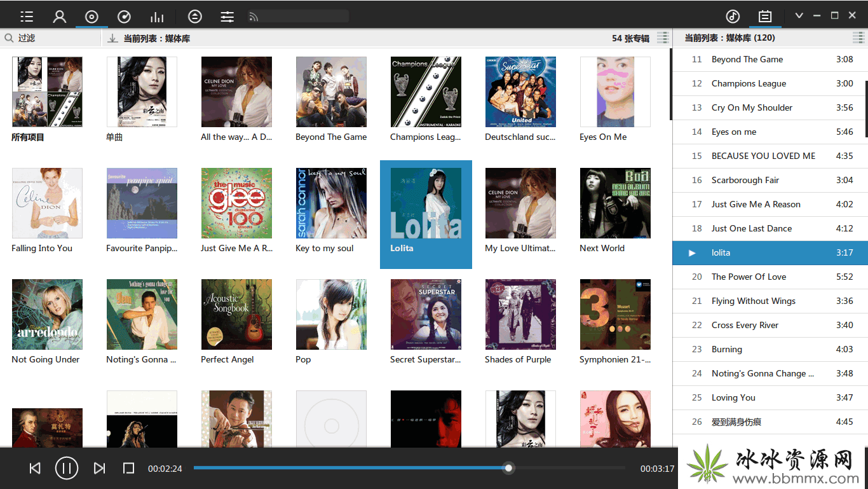Viewport: 868px width, 489px height.
Task: Open the 'All the way... A D...' album cover
Action: 236,92
